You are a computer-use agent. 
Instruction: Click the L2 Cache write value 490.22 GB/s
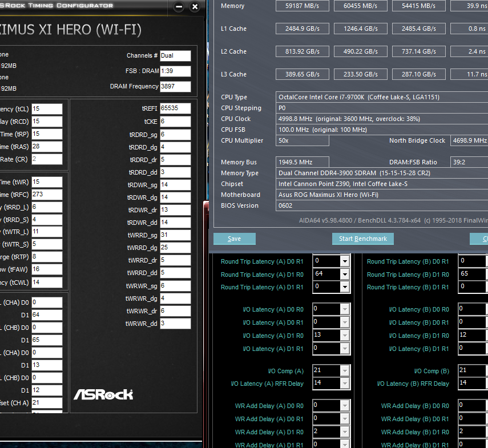coord(360,51)
